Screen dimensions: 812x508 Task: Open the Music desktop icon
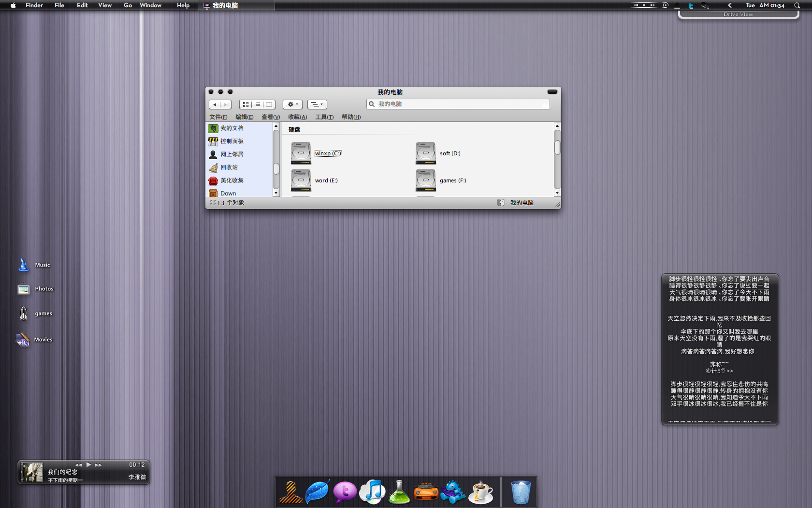pyautogui.click(x=24, y=265)
